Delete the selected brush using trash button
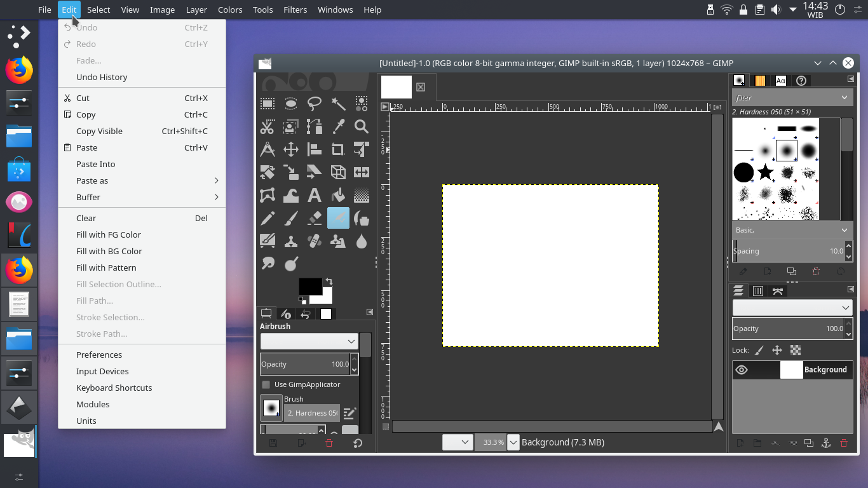This screenshot has height=488, width=868. pyautogui.click(x=817, y=271)
